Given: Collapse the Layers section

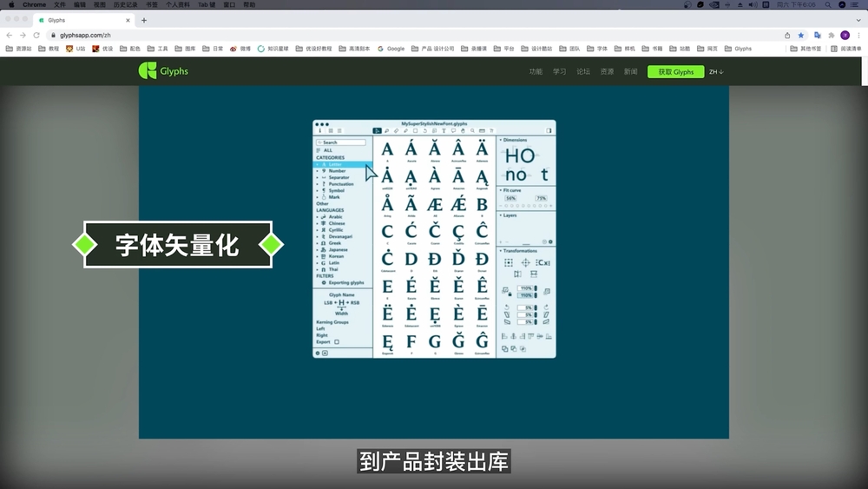Looking at the screenshot, I should point(501,215).
